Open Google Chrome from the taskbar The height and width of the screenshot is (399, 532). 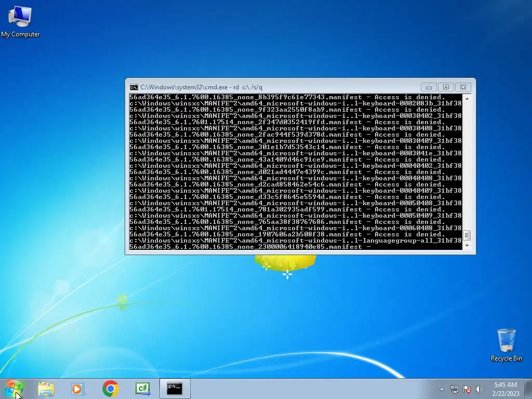pyautogui.click(x=110, y=389)
